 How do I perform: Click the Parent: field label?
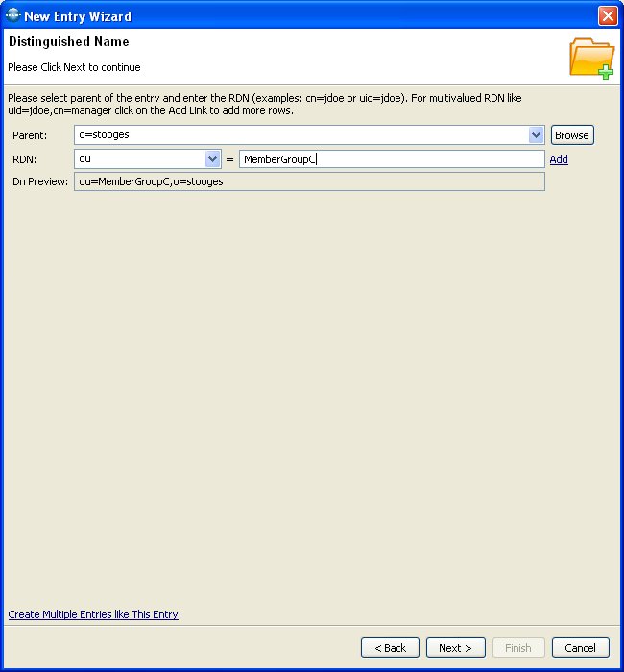tap(30, 135)
